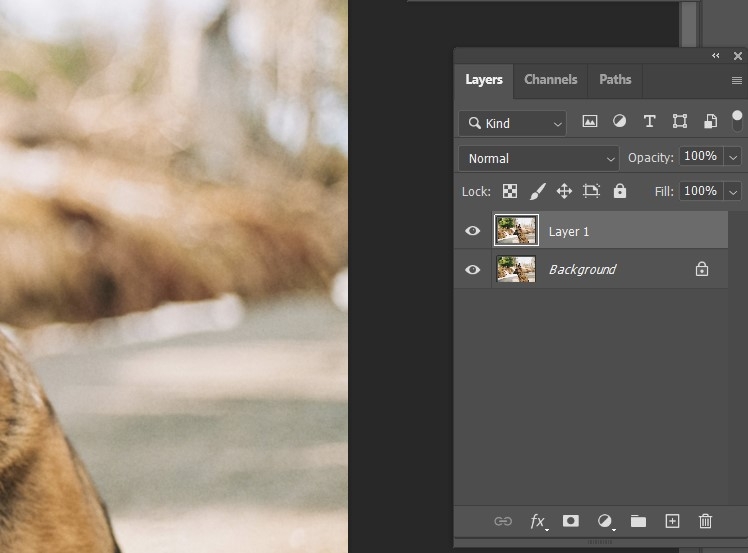Switch to the Paths tab
The width and height of the screenshot is (748, 553).
click(615, 80)
